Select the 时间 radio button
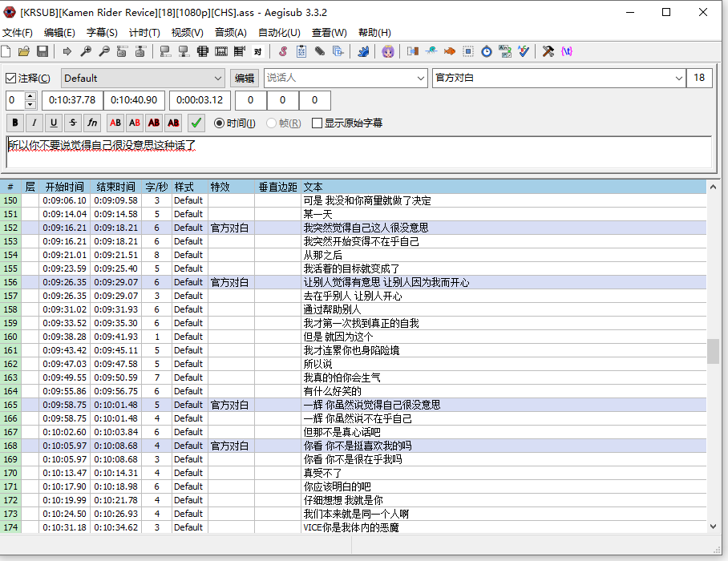Screen dimensions: 728x561 [219, 123]
